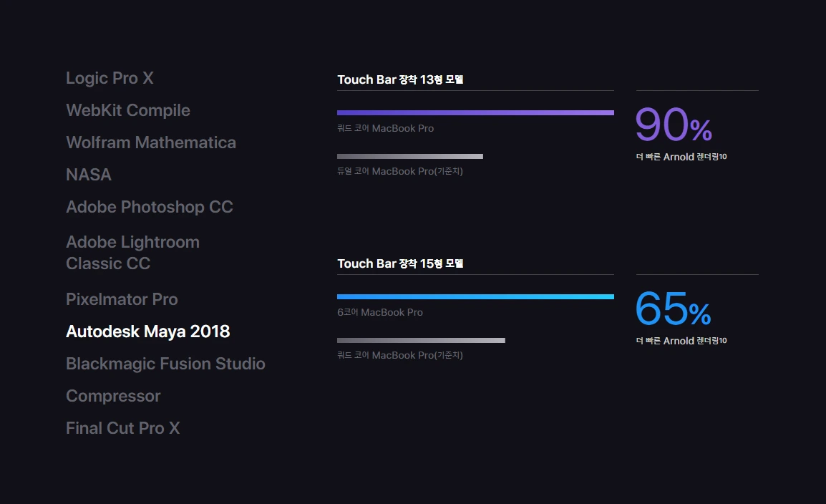Click the 쿼드 코어 MacBook Pro label under purple bar

pyautogui.click(x=386, y=128)
